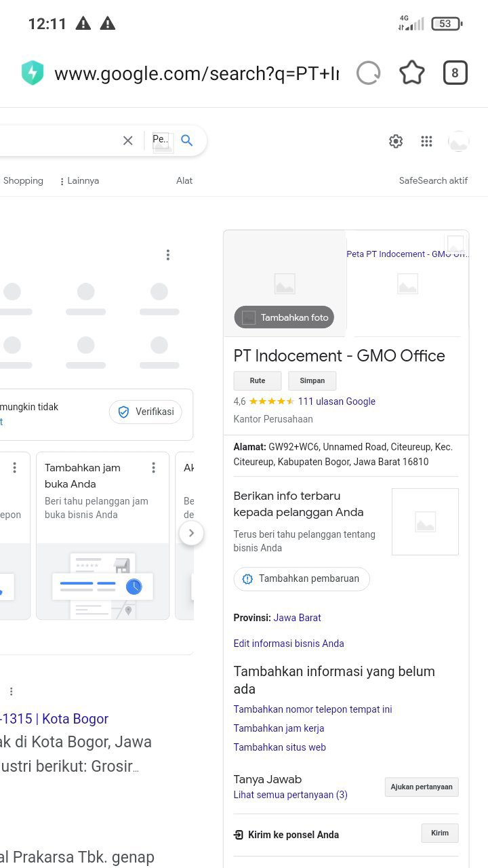Stop loading with the reload spinner icon
The height and width of the screenshot is (868, 488).
coord(368,73)
